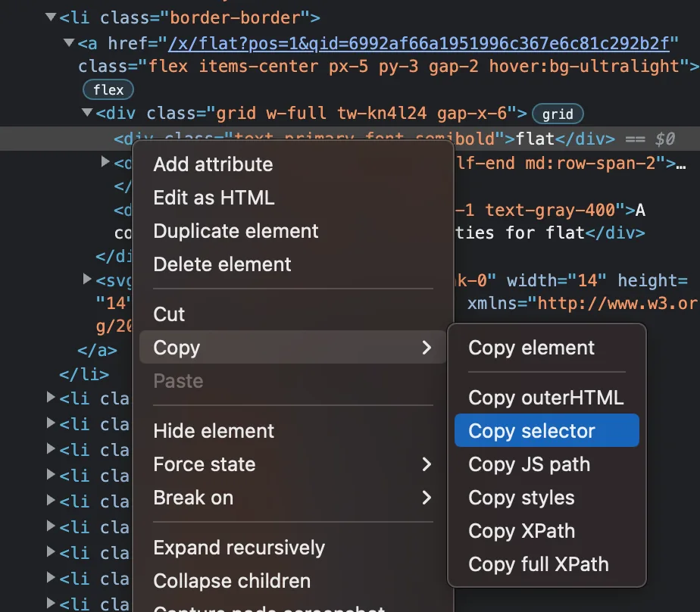
Task: Select "Edit as HTML" in the context menu
Action: [212, 197]
